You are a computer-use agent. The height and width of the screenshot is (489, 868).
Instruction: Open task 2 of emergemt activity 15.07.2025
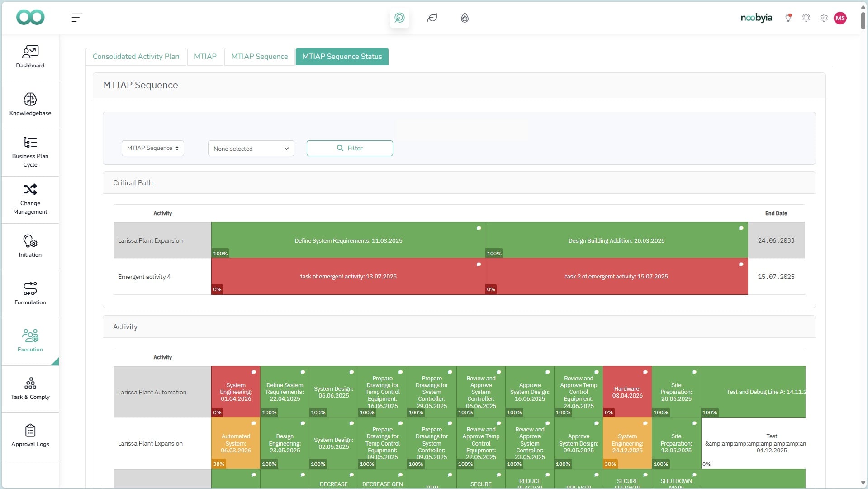(x=617, y=277)
